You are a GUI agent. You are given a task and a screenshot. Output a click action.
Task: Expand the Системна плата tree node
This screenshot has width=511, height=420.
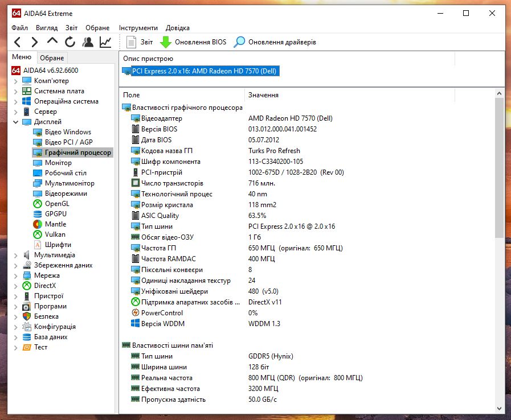(15, 92)
